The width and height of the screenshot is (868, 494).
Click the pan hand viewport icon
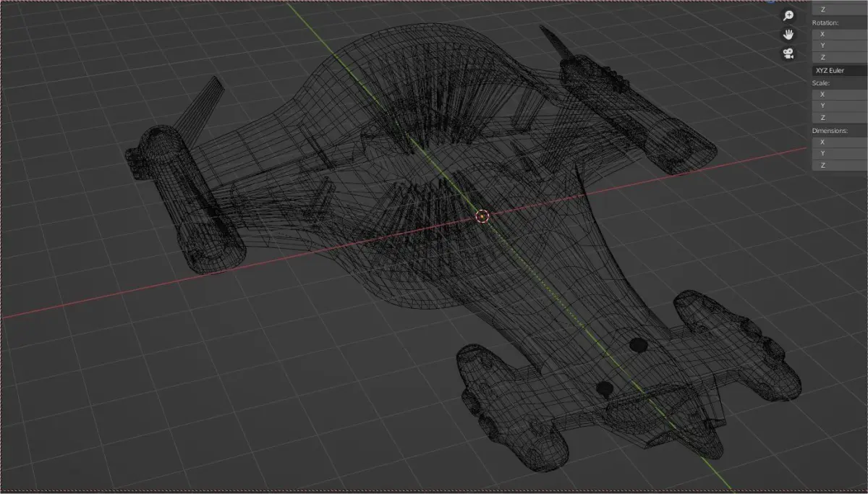coord(788,34)
